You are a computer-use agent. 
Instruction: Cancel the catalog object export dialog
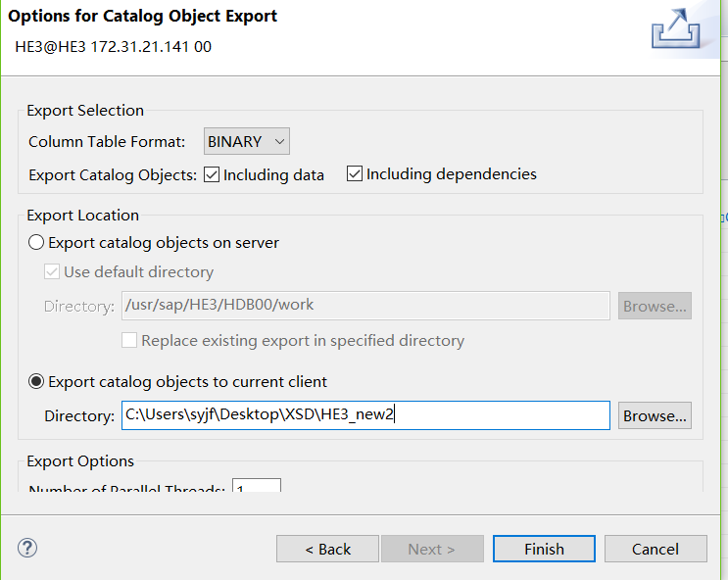655,549
